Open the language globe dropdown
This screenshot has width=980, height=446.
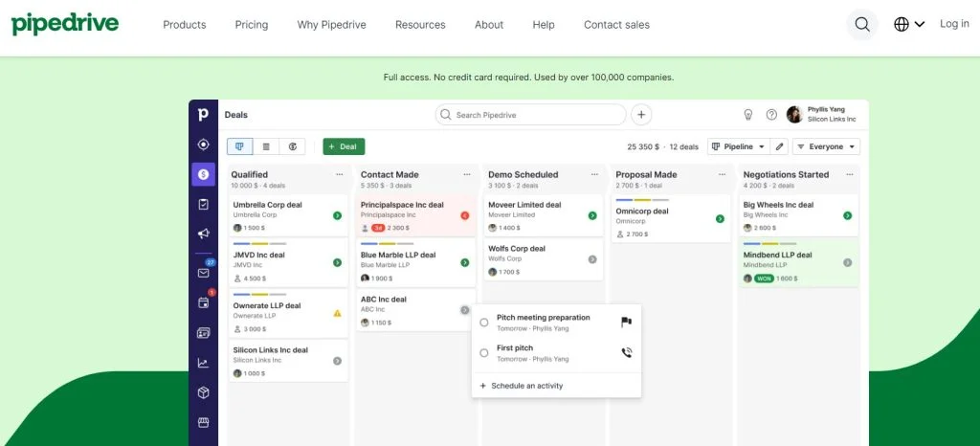(x=908, y=25)
